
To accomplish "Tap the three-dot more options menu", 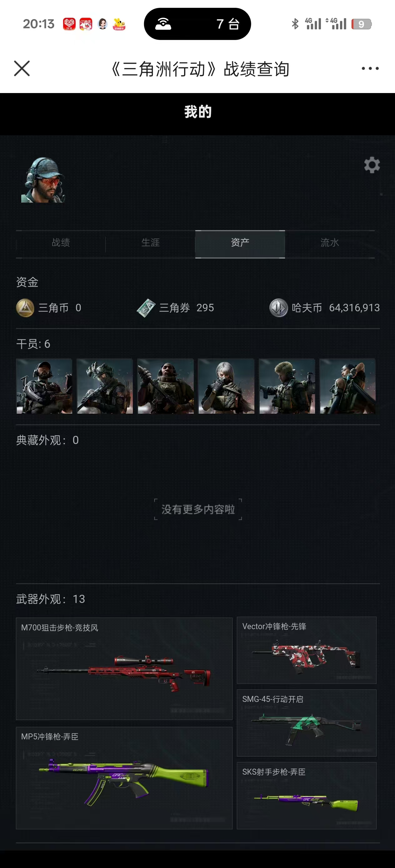I will pos(370,68).
